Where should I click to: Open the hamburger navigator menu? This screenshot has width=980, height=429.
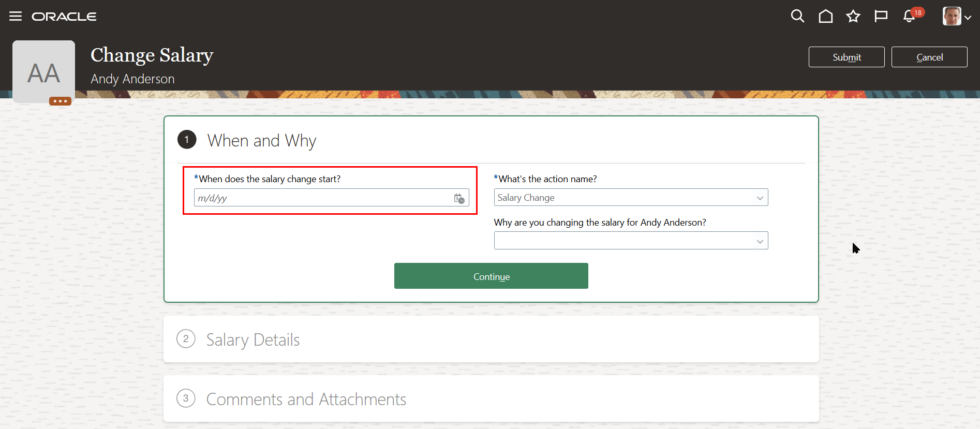click(x=16, y=16)
